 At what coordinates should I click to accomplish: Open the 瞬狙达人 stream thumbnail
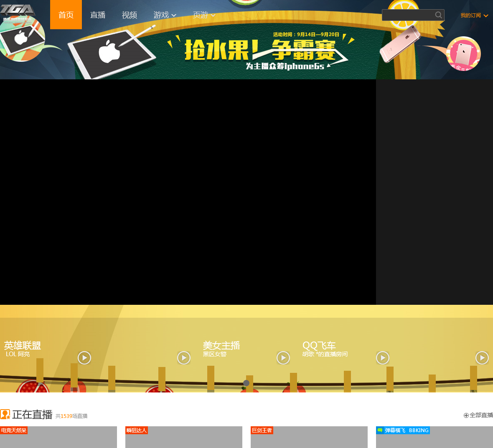(x=183, y=437)
